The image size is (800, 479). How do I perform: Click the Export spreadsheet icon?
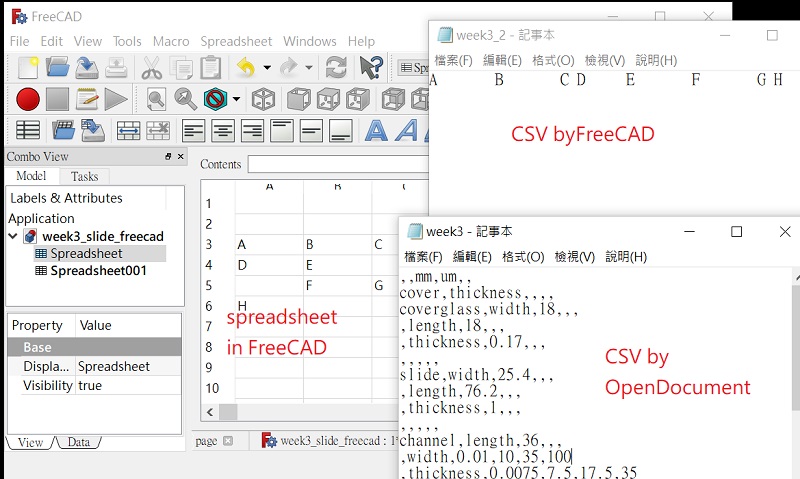coord(93,130)
